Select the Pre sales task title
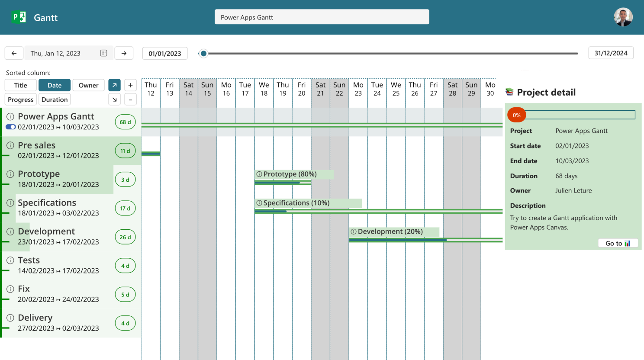The image size is (644, 360). (37, 145)
